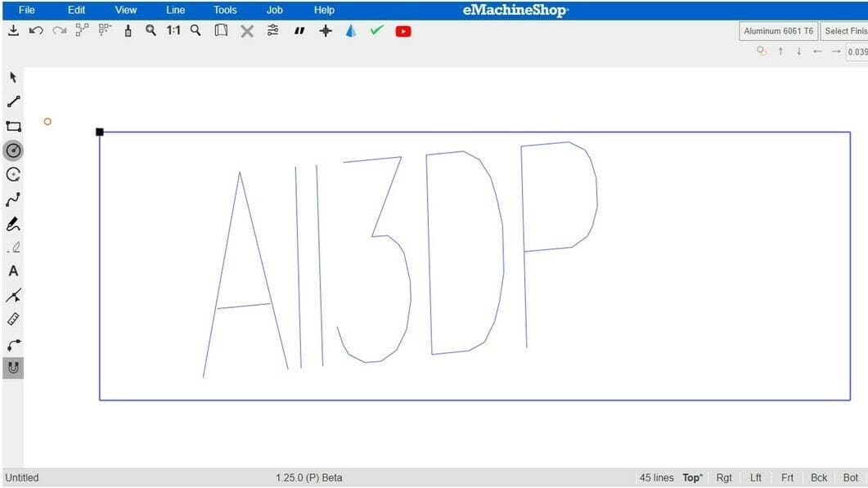This screenshot has height=488, width=868.
Task: Open the Edit menu
Action: point(76,10)
